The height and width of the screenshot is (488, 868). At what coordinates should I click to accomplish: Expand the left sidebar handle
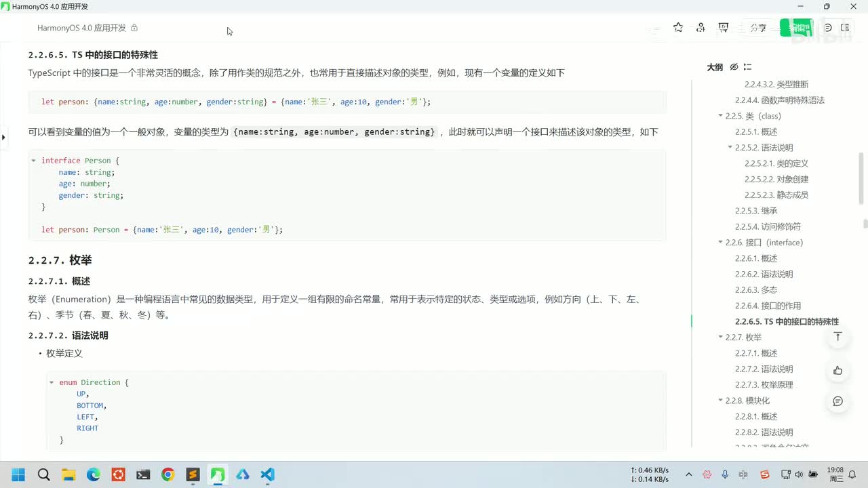pyautogui.click(x=3, y=138)
